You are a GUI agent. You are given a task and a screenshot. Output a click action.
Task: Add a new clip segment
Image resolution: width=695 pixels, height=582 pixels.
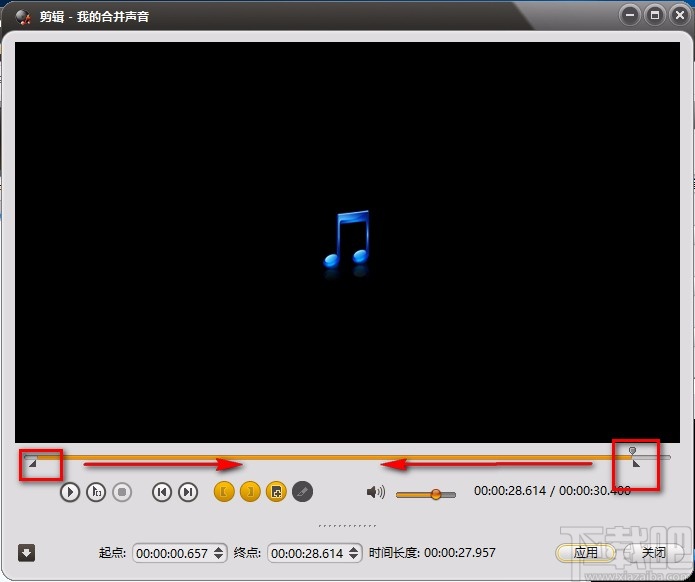tap(276, 492)
